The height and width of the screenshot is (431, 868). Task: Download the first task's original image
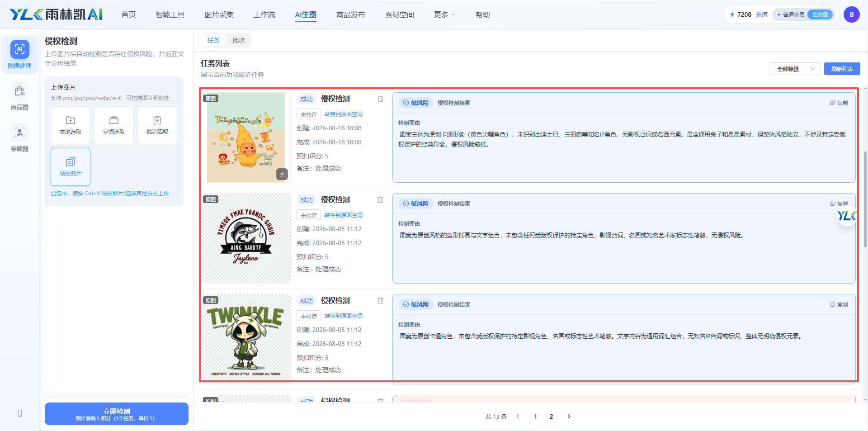click(x=282, y=174)
